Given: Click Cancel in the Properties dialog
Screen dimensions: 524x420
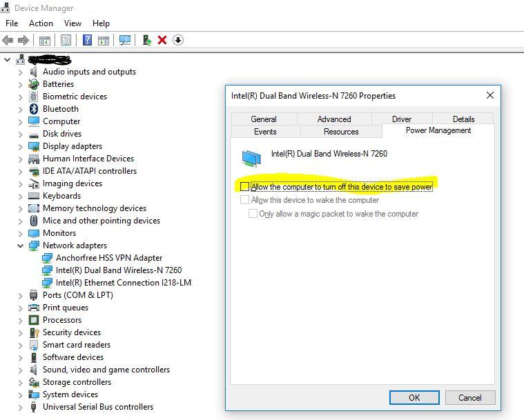Looking at the screenshot, I should tap(470, 398).
